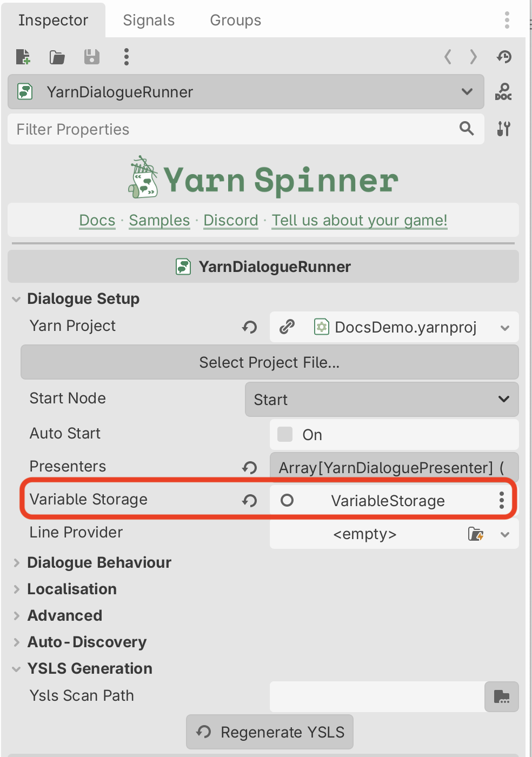
Task: Open Tell us about your game link
Action: pyautogui.click(x=360, y=220)
